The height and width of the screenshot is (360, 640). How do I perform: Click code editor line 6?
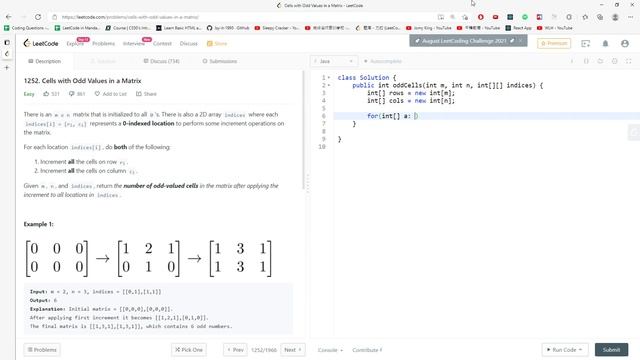(x=486, y=116)
